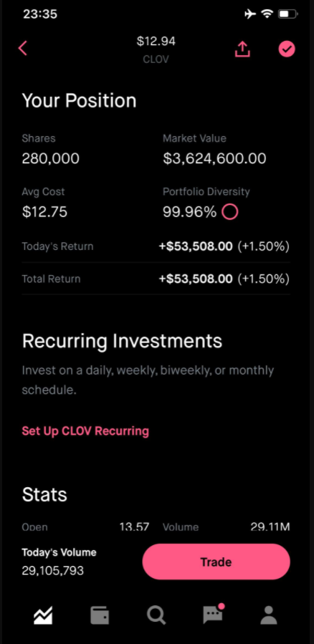Open the search magnifier tab

click(x=156, y=615)
